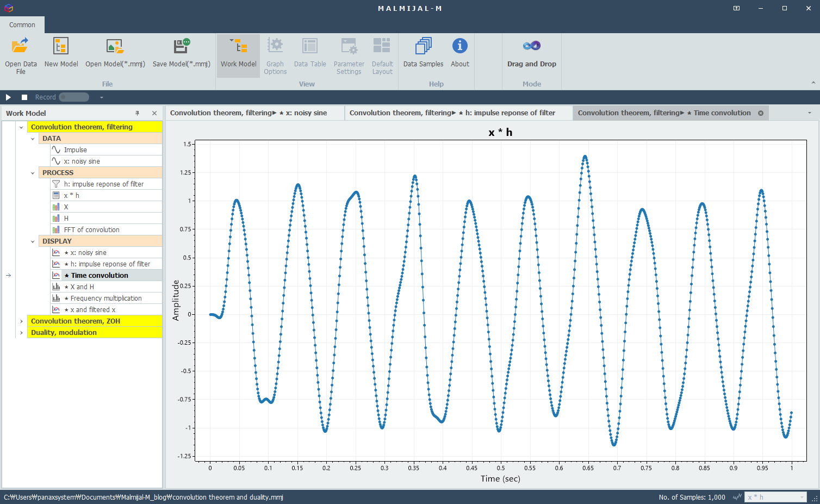Screen dimensions: 820x504
Task: Collapse the PROCESS group
Action: point(33,173)
